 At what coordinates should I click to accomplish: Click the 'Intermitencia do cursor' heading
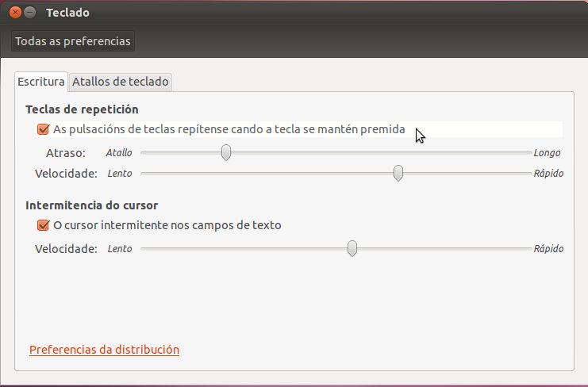[91, 205]
